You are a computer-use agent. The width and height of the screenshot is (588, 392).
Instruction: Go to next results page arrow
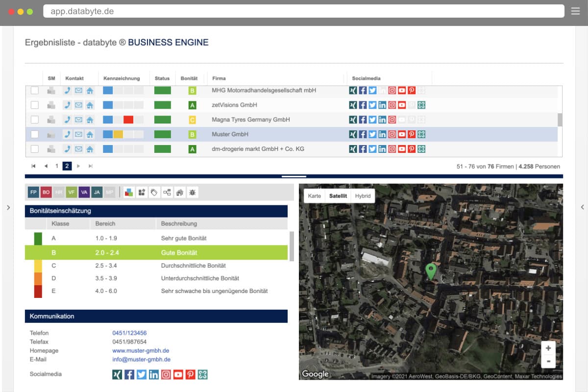(78, 166)
